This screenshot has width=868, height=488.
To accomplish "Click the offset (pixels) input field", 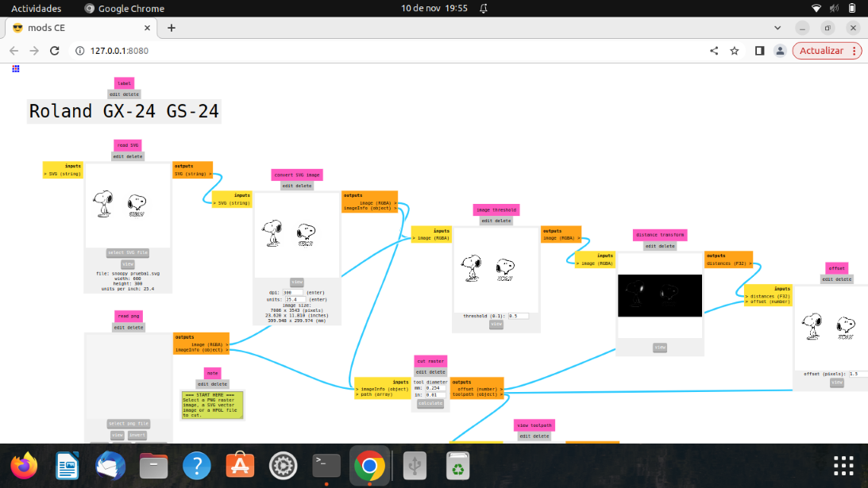I will point(858,374).
